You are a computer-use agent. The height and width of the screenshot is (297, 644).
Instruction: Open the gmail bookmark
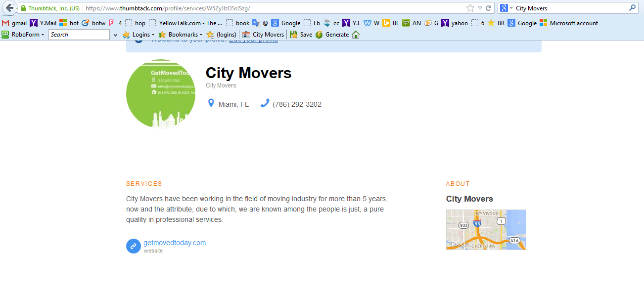tap(14, 23)
